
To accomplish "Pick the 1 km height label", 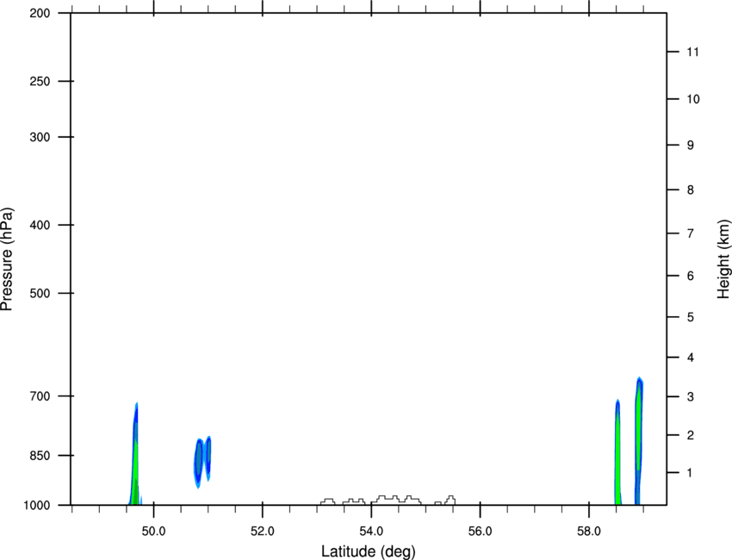I will (690, 473).
